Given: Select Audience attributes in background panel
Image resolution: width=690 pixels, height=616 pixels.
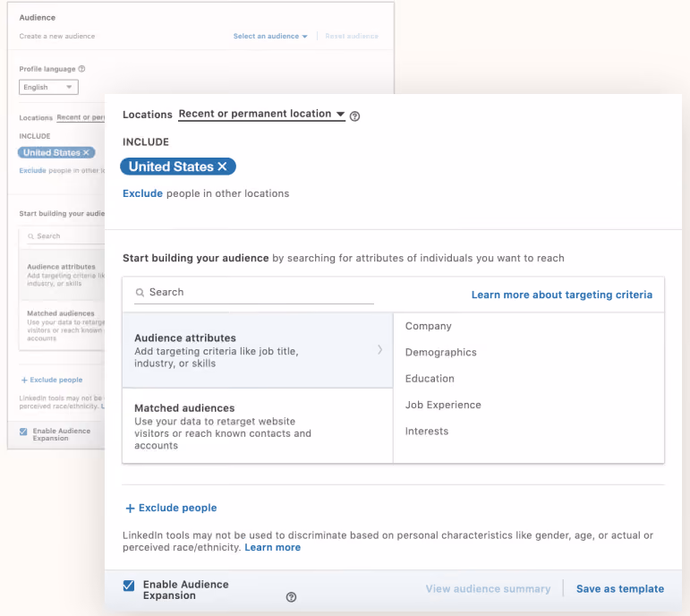Looking at the screenshot, I should click(x=62, y=275).
